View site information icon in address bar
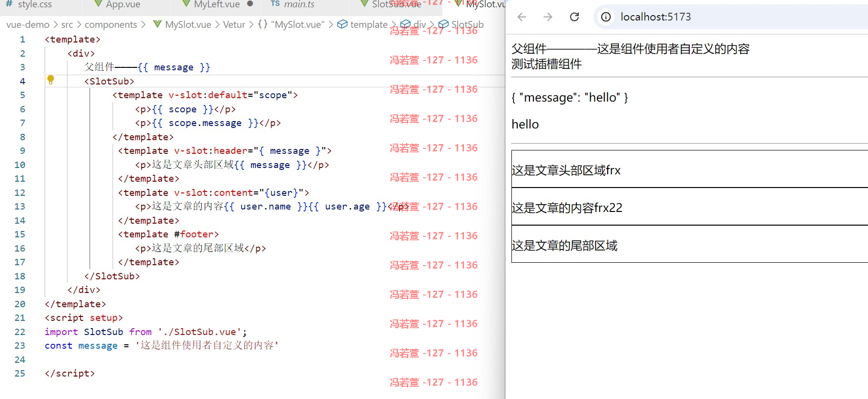Image resolution: width=868 pixels, height=399 pixels. [606, 17]
